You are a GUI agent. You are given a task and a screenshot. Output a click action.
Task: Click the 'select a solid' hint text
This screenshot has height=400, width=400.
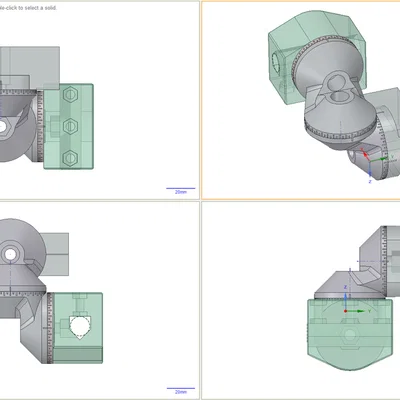[28, 8]
